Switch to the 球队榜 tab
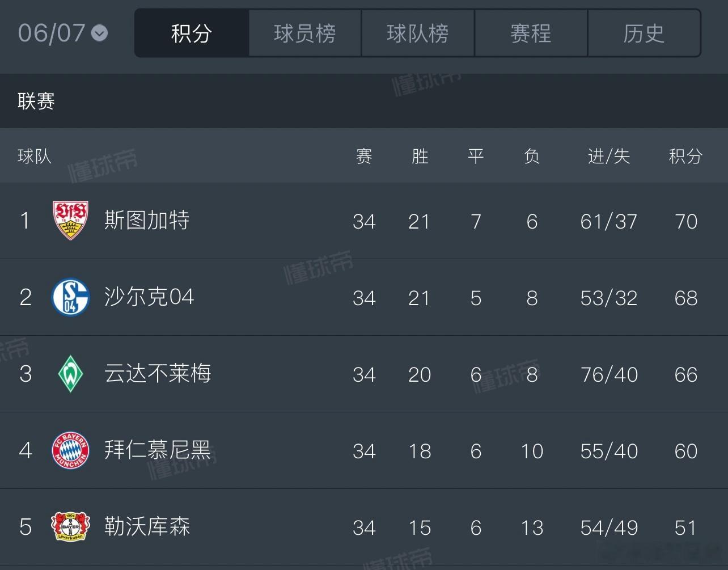 (418, 33)
